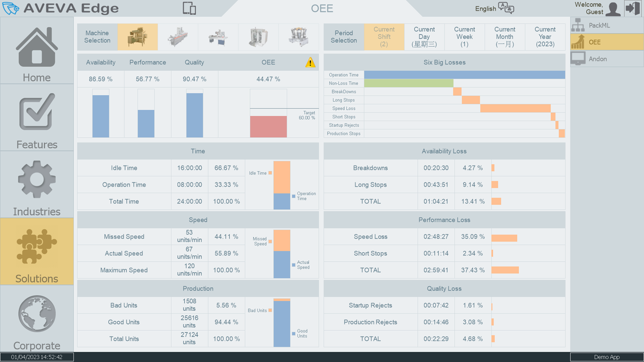Click the 86.59 % availability value

(x=101, y=79)
